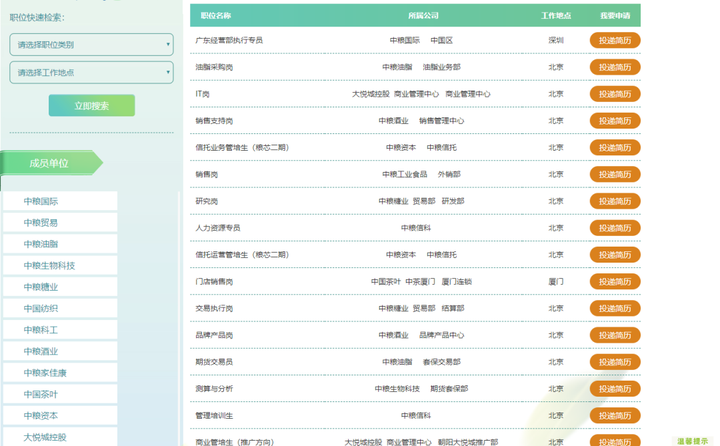Open job title 油脂采购岗
The height and width of the screenshot is (446, 720).
click(214, 67)
